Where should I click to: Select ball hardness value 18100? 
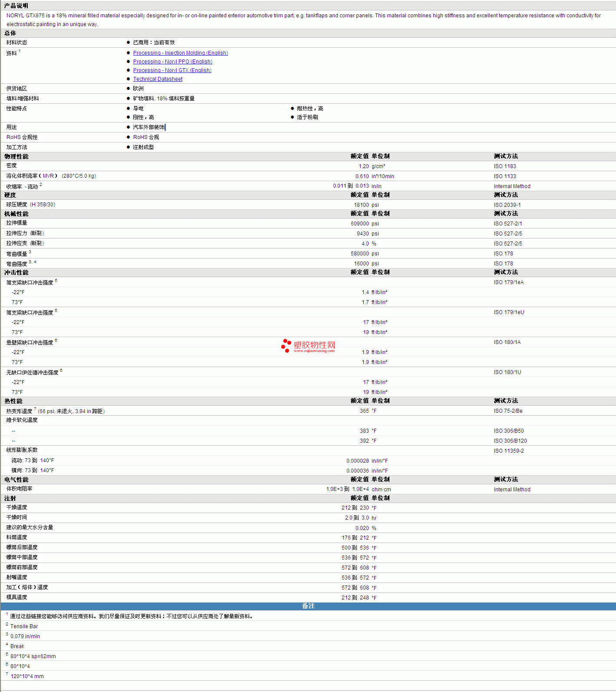(361, 205)
